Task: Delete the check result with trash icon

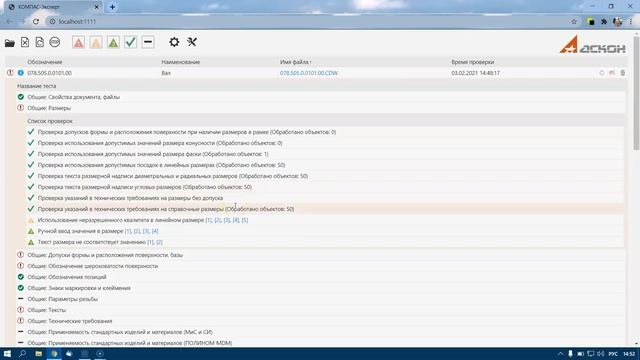Action: point(622,73)
